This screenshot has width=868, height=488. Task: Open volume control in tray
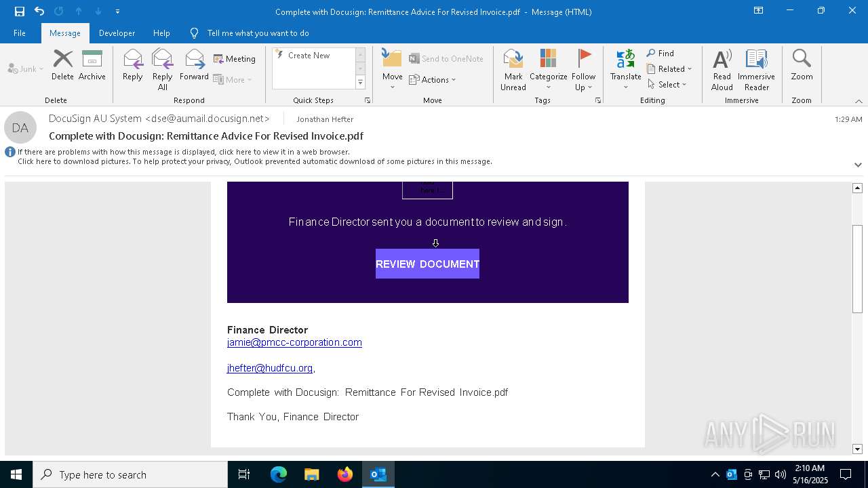point(781,474)
